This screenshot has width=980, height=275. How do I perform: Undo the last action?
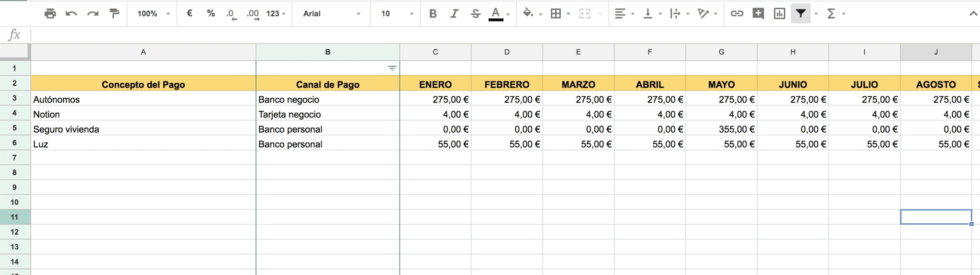[71, 13]
